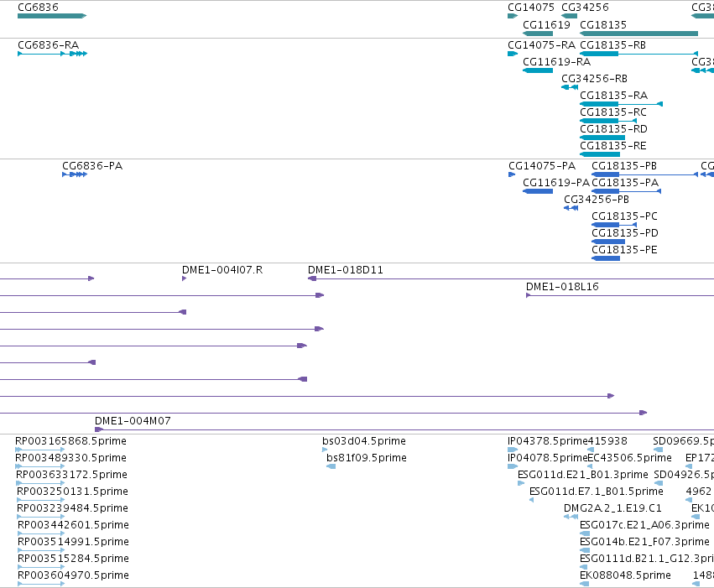Select transcript CG34256-RB
The height and width of the screenshot is (588, 714).
tap(570, 87)
